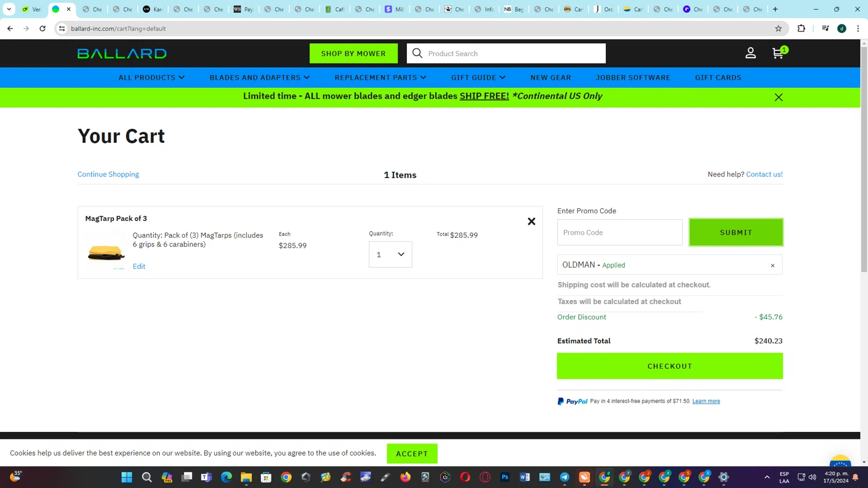Open Gift Cards page
Viewport: 868px width, 488px height.
718,77
